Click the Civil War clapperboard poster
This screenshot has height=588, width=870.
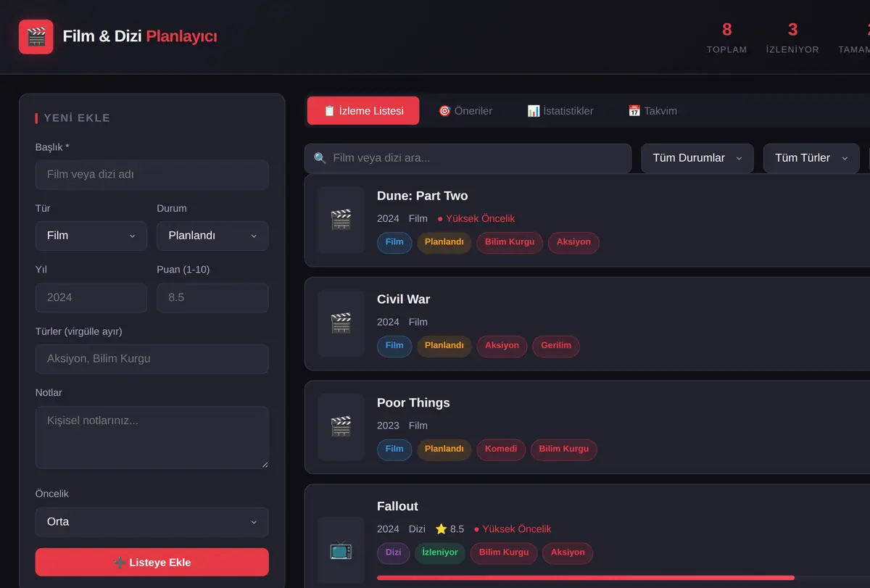[x=341, y=323]
